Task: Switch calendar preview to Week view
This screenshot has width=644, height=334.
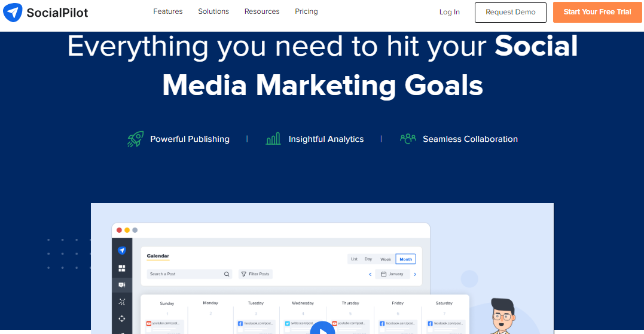Action: [385, 259]
